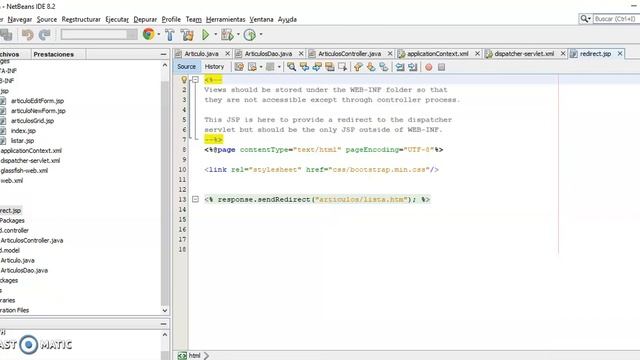Click find next occurrence icon
Screen dimensions: 640x360
[317, 67]
